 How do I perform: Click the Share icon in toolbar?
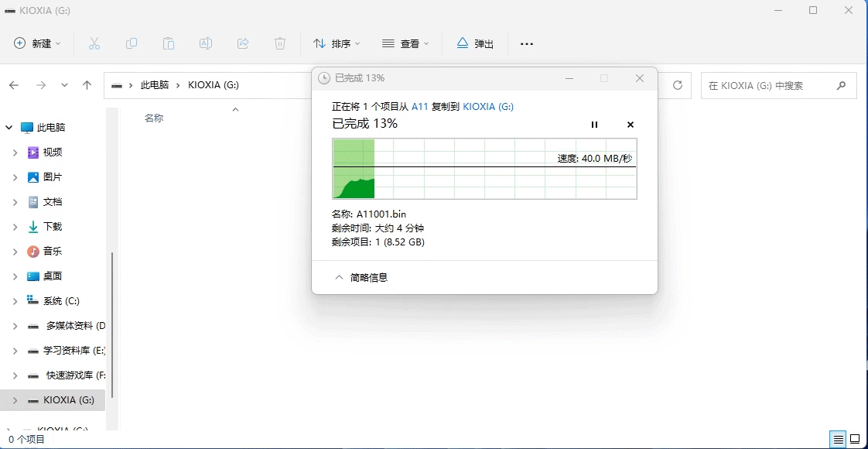click(x=242, y=43)
